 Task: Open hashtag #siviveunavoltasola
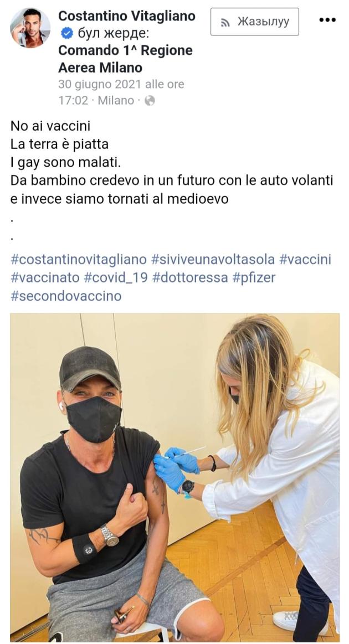tap(213, 260)
